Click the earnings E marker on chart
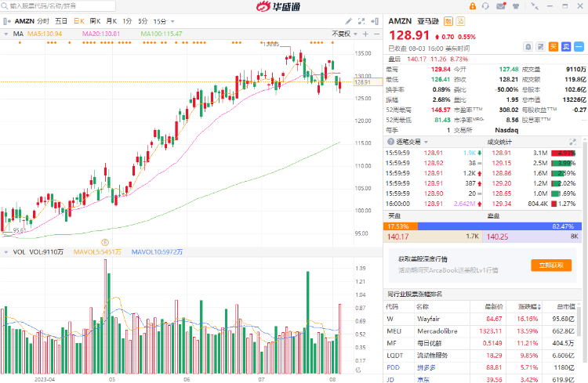 tap(105, 243)
